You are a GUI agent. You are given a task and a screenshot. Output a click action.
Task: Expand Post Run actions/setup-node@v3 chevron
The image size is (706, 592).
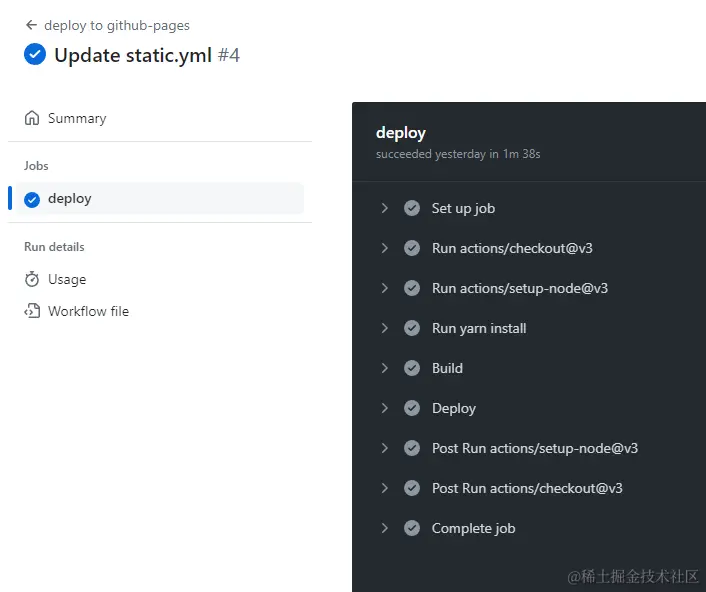(x=385, y=448)
